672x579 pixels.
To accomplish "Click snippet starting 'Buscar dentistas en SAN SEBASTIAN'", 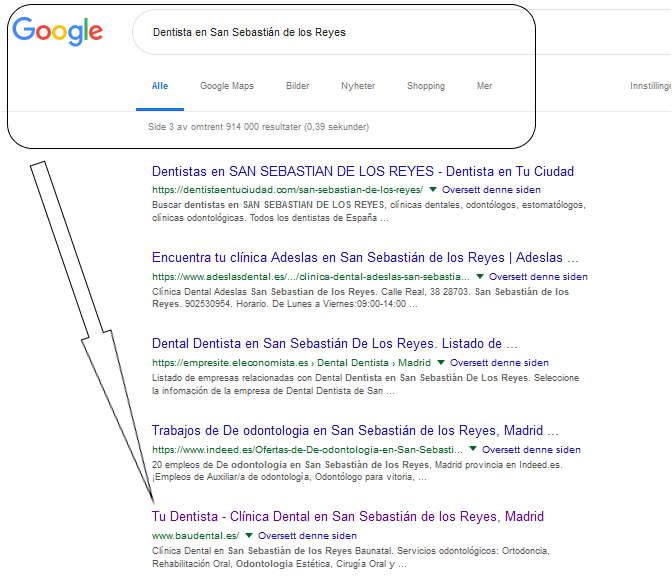I will 369,211.
